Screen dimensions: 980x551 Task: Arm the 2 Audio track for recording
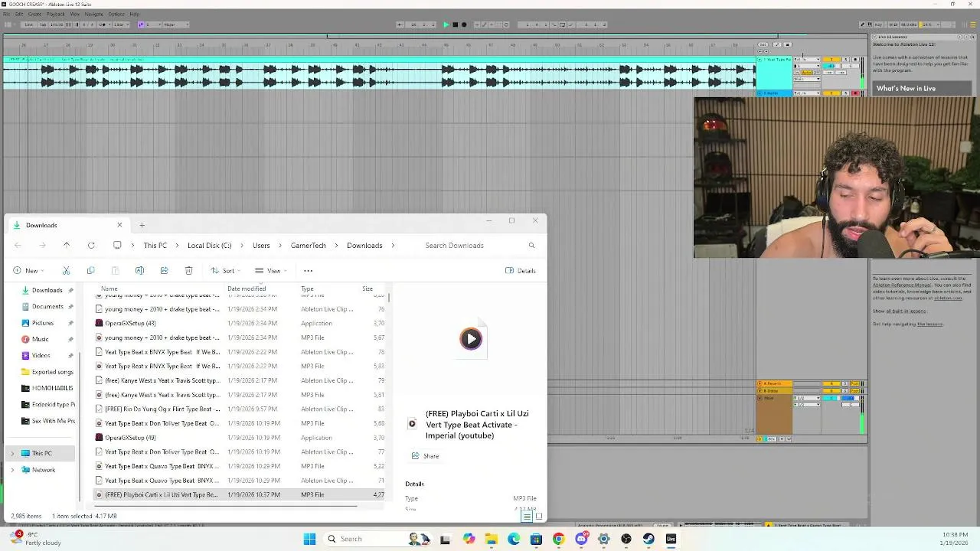coord(855,93)
